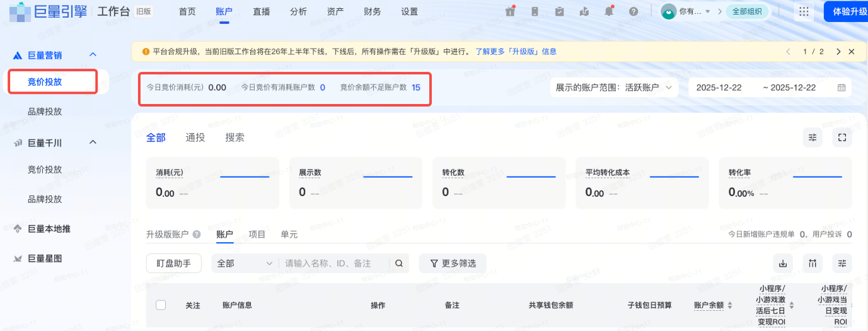
Task: Open the gift rewards icon in header
Action: [x=511, y=11]
